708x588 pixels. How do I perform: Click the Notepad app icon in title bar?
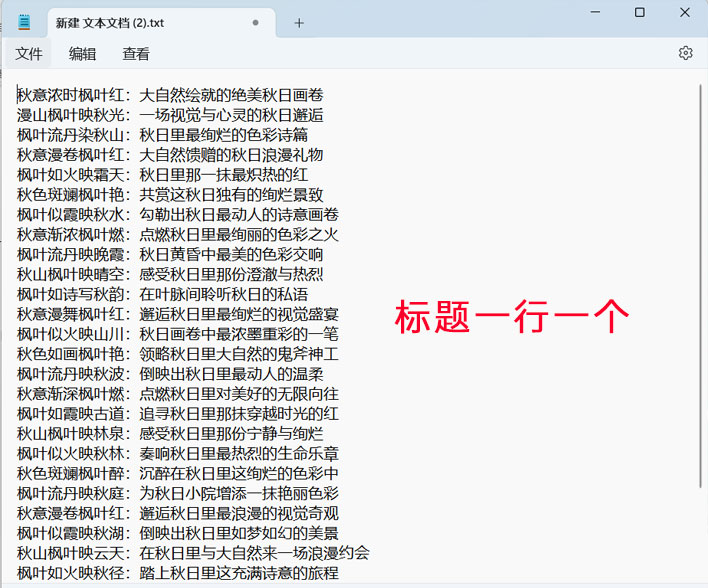click(24, 22)
